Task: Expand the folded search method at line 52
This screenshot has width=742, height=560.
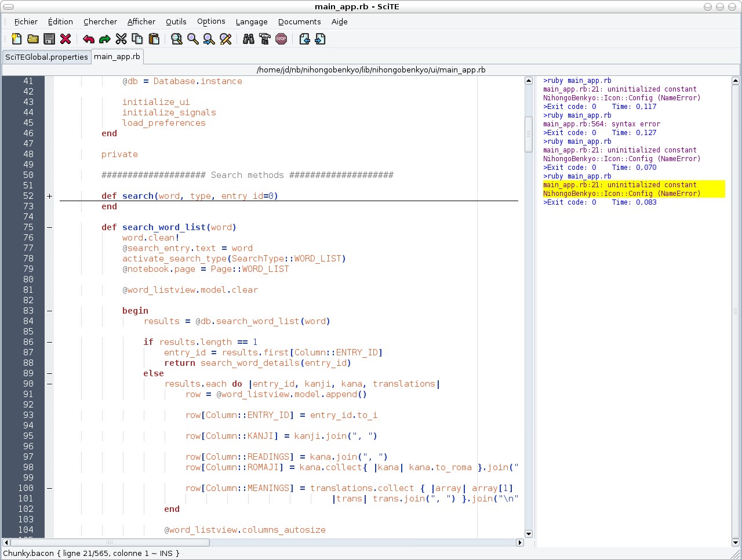Action: tap(49, 196)
